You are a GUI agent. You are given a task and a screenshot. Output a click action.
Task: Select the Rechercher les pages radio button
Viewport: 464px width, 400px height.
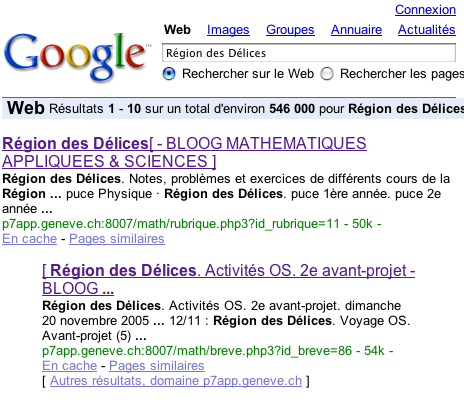pyautogui.click(x=327, y=74)
